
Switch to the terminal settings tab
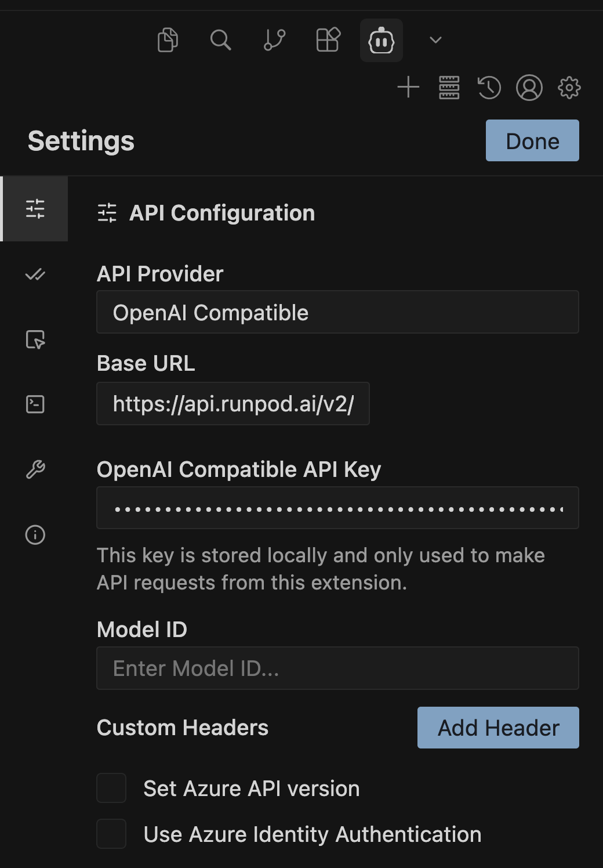tap(35, 404)
